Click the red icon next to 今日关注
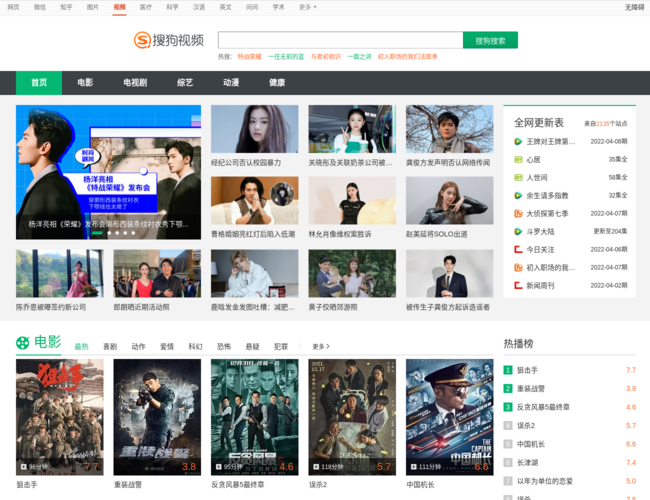Viewport: 650px width, 500px height. [517, 250]
